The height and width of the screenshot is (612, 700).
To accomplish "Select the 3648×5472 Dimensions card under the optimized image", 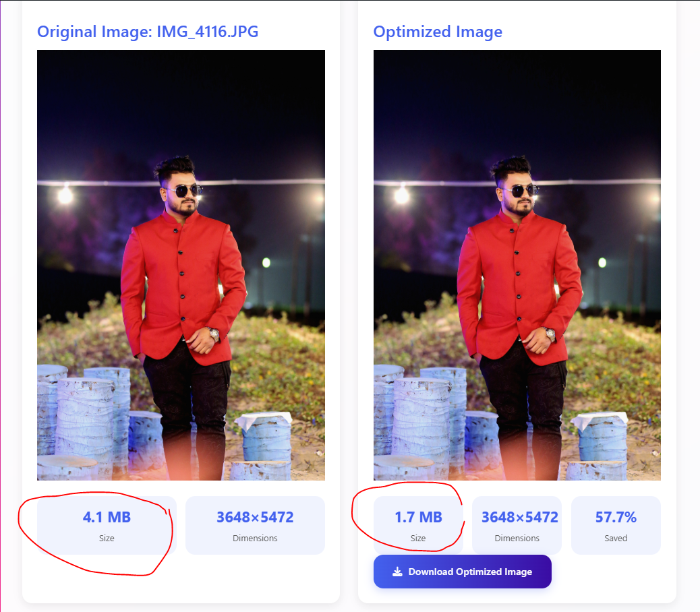I will (x=517, y=525).
